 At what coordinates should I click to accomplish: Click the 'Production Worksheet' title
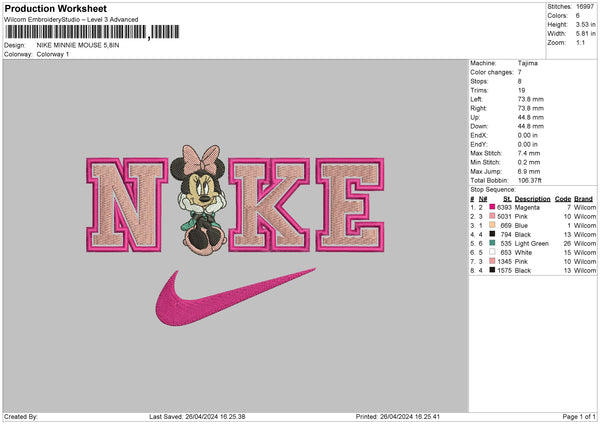tap(56, 8)
